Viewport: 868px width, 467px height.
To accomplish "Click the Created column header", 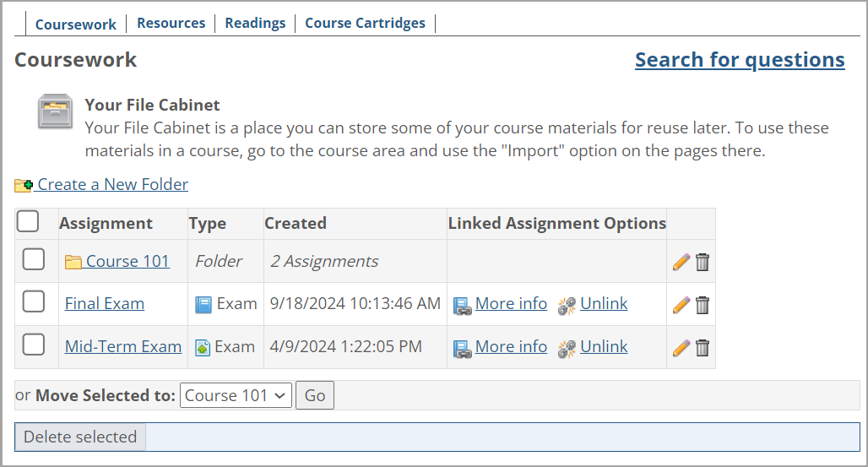I will coord(296,223).
